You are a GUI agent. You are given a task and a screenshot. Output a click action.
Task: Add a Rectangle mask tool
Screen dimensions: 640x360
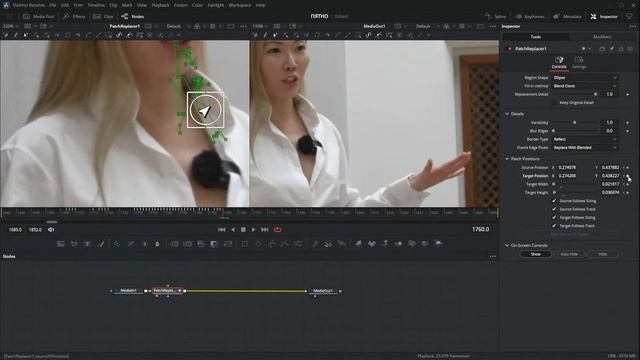[244, 244]
